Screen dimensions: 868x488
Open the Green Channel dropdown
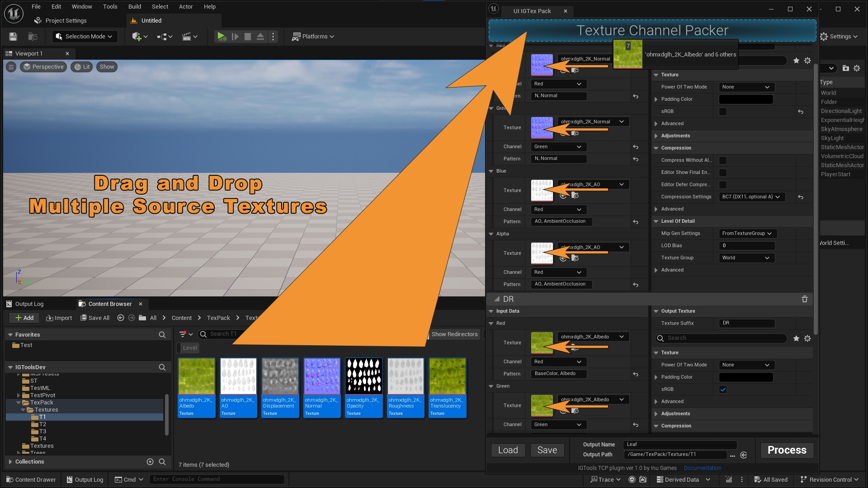(558, 146)
